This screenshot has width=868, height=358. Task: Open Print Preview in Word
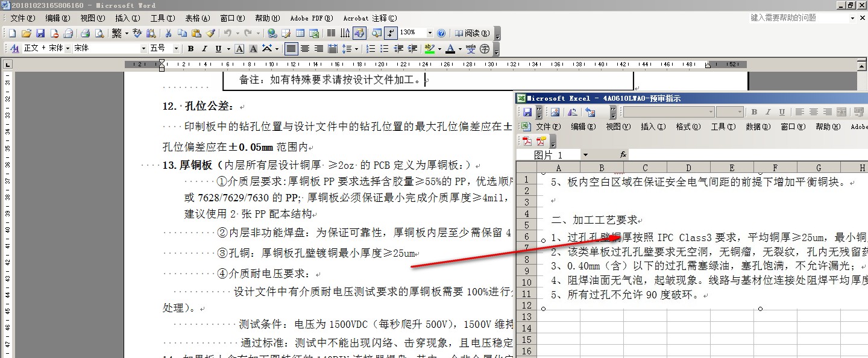[x=99, y=33]
